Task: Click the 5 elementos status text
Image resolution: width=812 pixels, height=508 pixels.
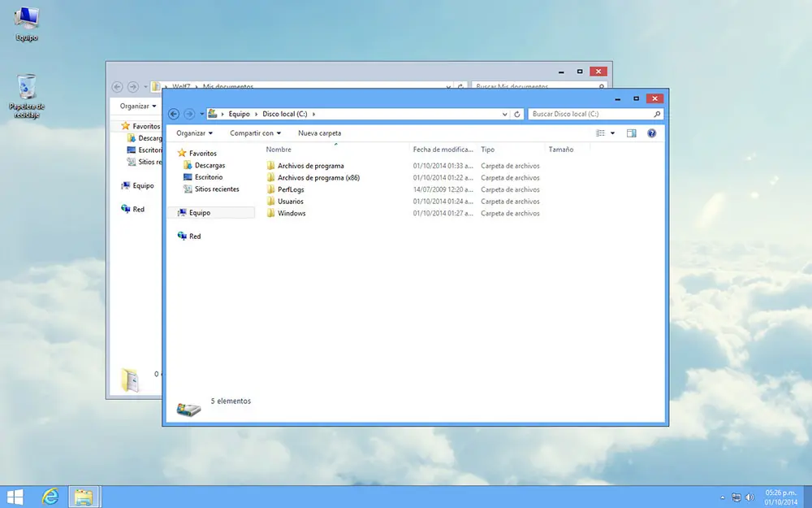Action: click(x=231, y=402)
